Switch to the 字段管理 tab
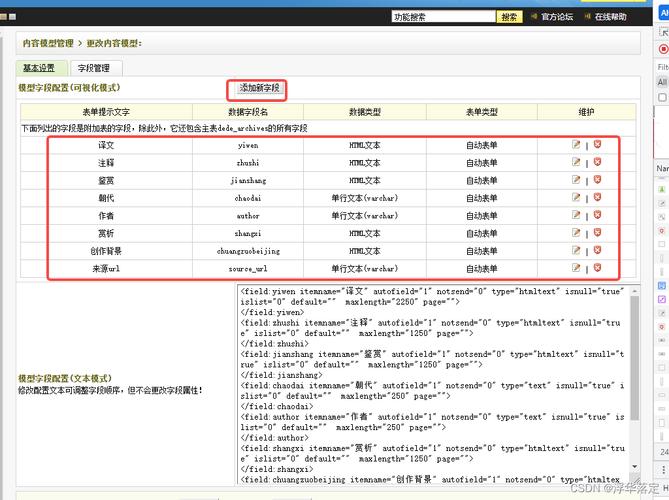The height and width of the screenshot is (500, 669). (94, 68)
